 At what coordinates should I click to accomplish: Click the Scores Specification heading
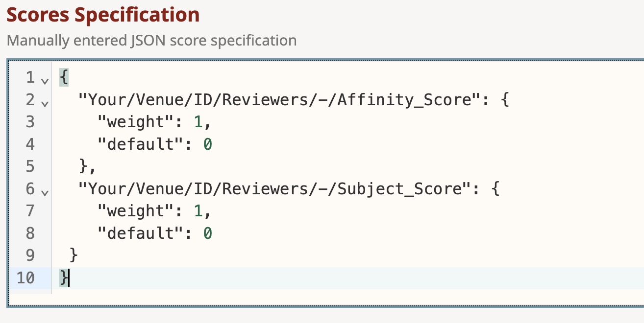pyautogui.click(x=103, y=15)
